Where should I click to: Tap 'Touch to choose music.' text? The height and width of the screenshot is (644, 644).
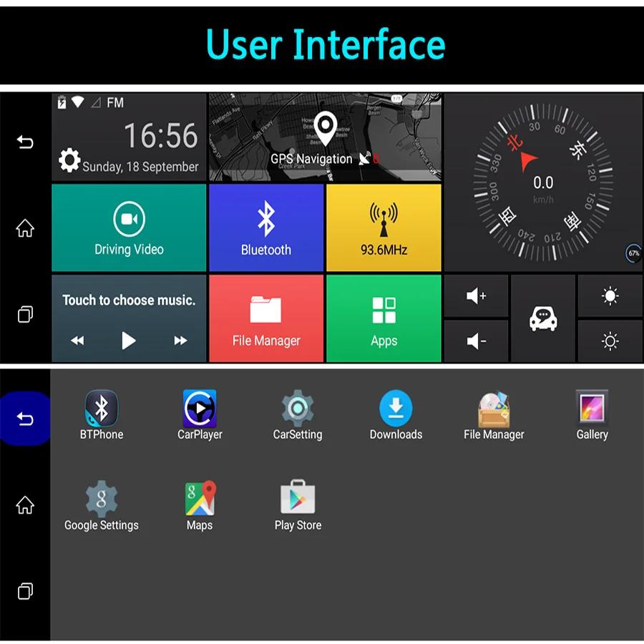point(129,301)
